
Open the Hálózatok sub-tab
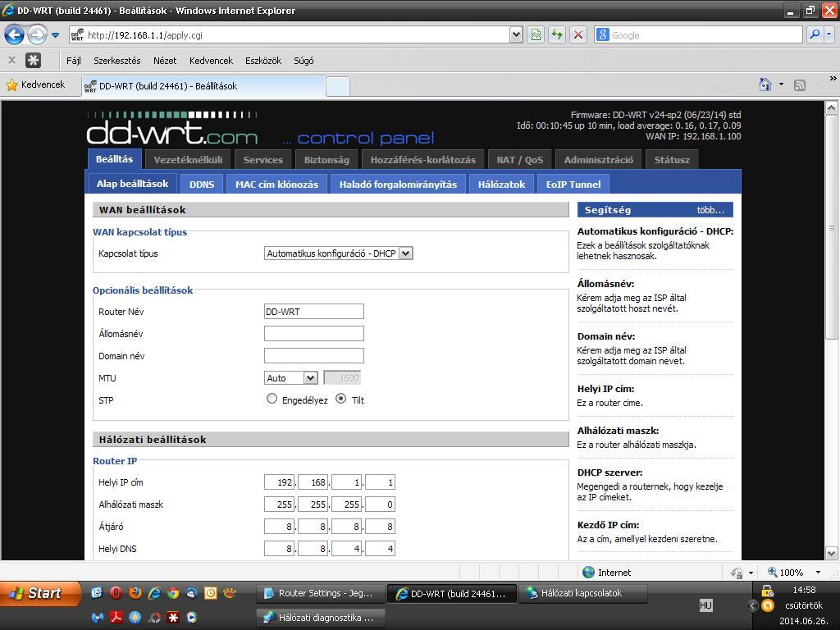coord(501,185)
